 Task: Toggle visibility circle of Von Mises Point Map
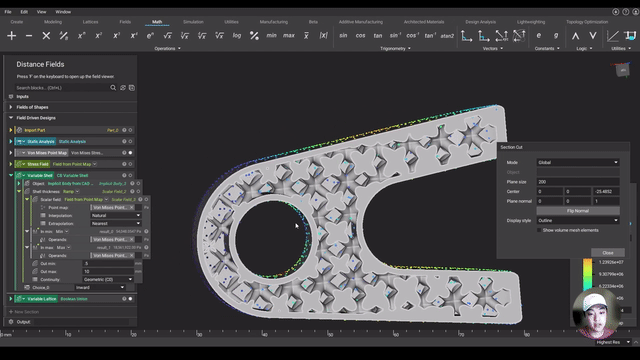click(131, 153)
